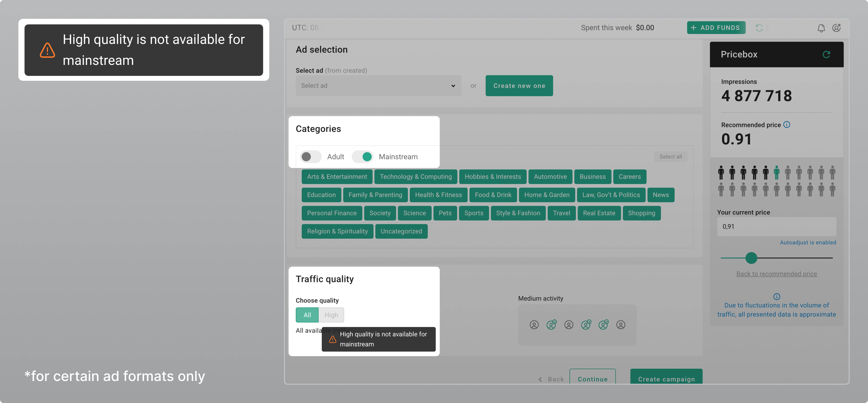
Task: Click the Pricebox refresh icon
Action: click(x=826, y=55)
